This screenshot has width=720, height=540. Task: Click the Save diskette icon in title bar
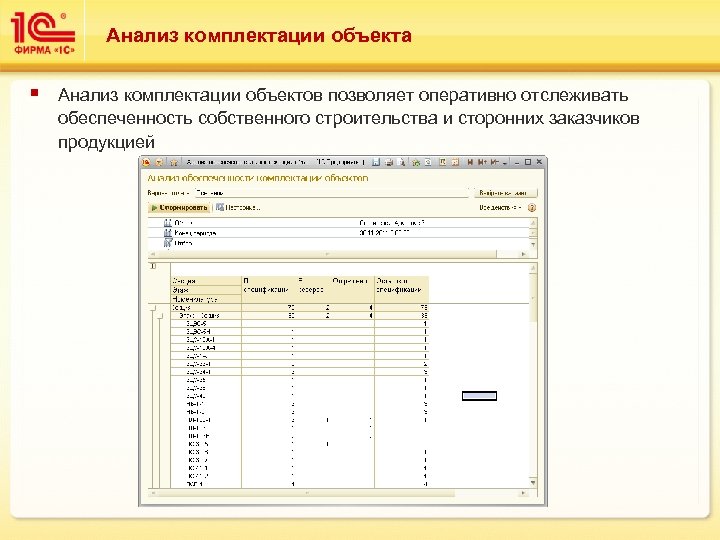point(376,162)
